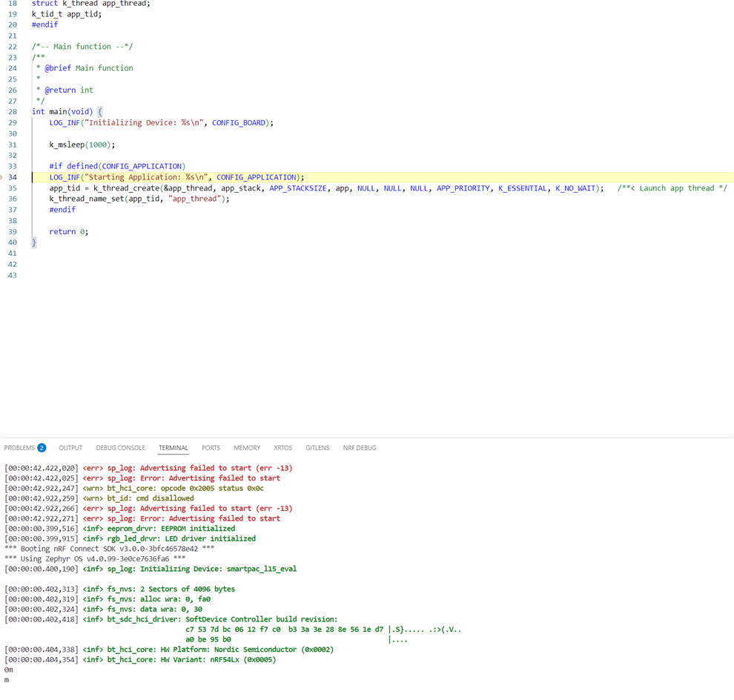Click 'k_tid_t app_tid;' declaration
Image resolution: width=734 pixels, height=700 pixels.
[67, 14]
